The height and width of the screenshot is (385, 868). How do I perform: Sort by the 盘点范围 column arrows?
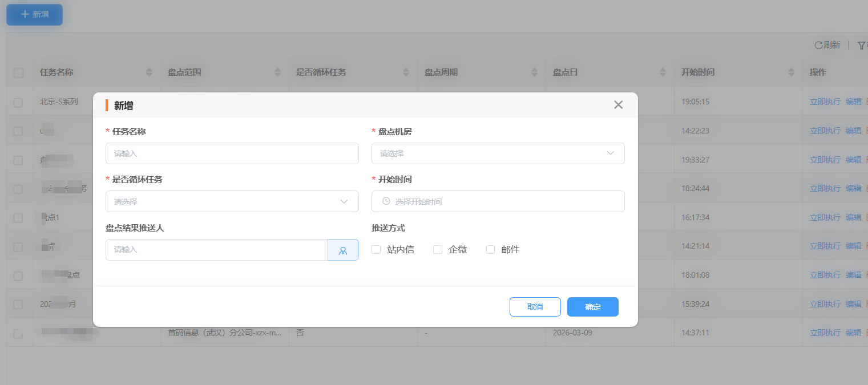(x=278, y=72)
